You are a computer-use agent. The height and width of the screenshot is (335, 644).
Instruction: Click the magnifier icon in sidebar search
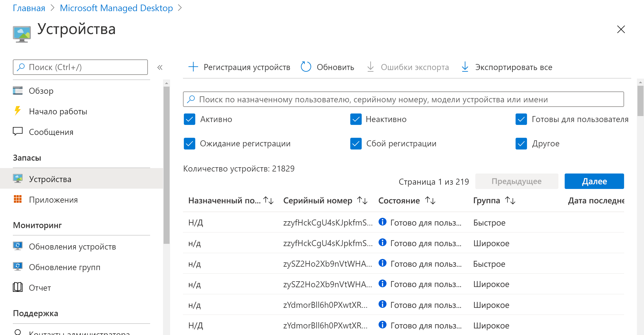coord(21,67)
